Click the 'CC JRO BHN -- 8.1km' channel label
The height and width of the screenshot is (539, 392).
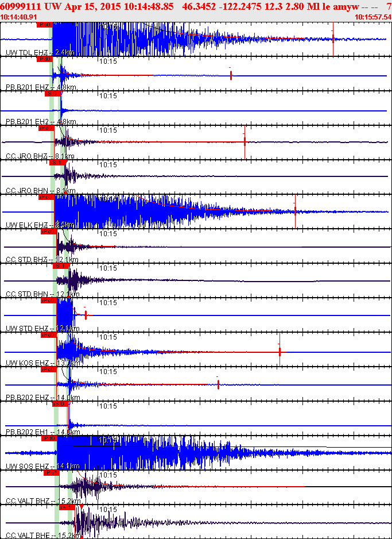41,191
